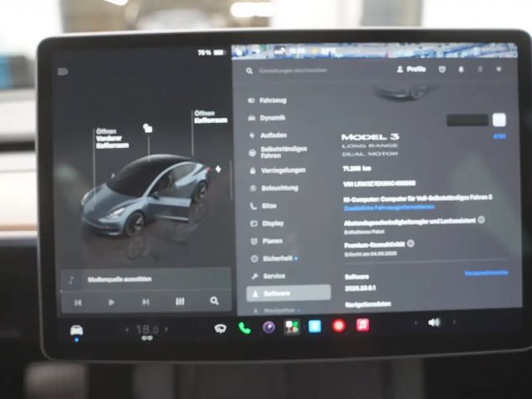Skip to previous track in media player
Viewport: 532px width, 399px height.
[x=77, y=302]
